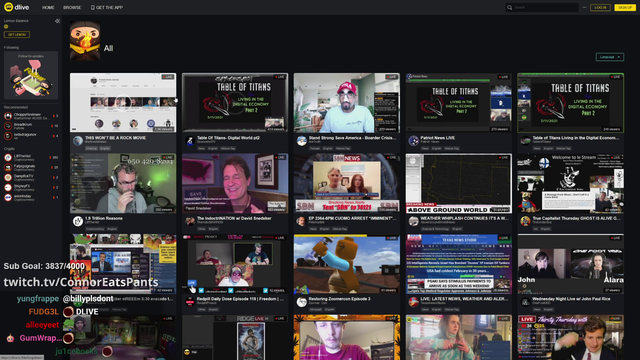Image resolution: width=640 pixels, height=360 pixels.
Task: Open recommended channel Breadkrum
Action: pyautogui.click(x=31, y=126)
